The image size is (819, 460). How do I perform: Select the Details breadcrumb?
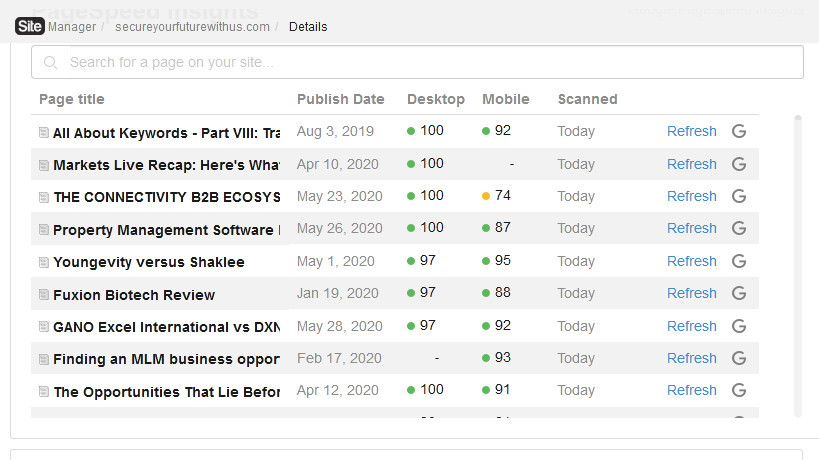pos(308,27)
